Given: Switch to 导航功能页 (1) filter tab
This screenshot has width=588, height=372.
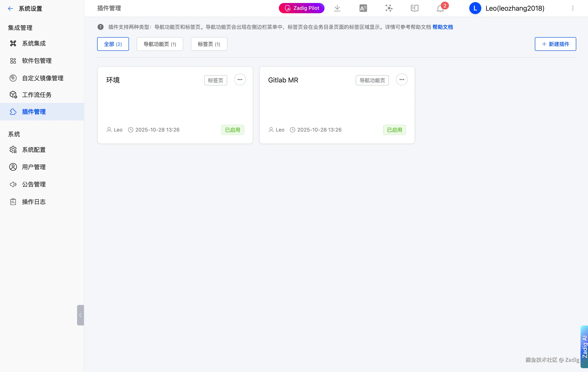Looking at the screenshot, I should [160, 44].
